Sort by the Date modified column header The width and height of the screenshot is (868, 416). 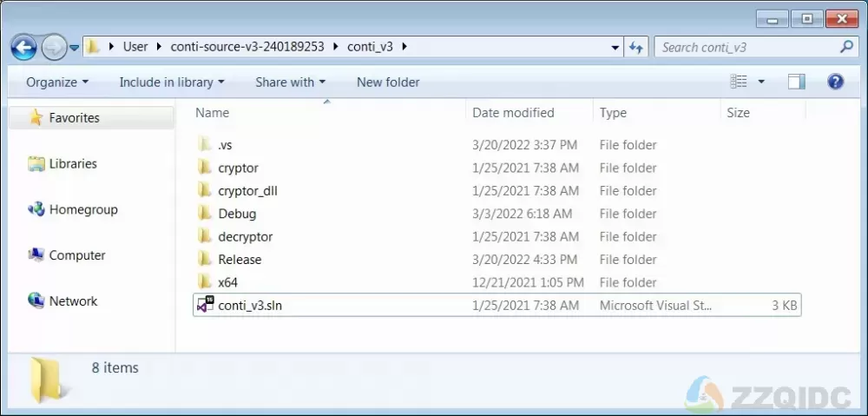513,112
